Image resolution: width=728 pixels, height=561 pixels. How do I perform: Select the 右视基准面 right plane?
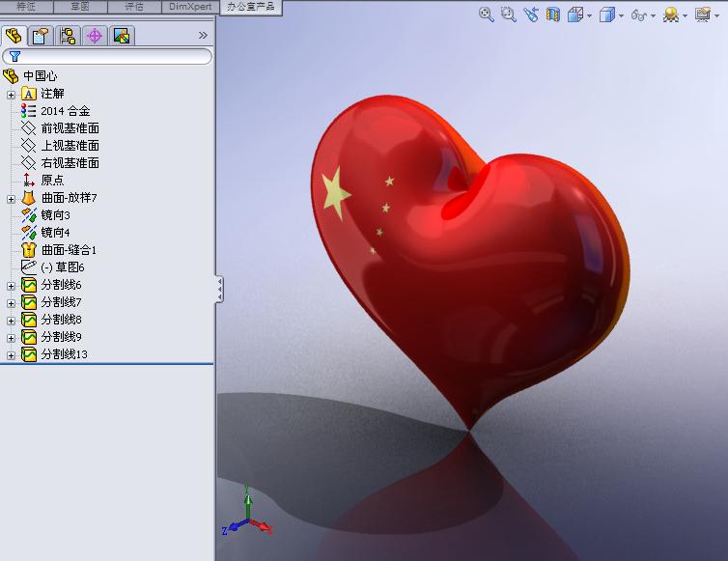tap(61, 163)
